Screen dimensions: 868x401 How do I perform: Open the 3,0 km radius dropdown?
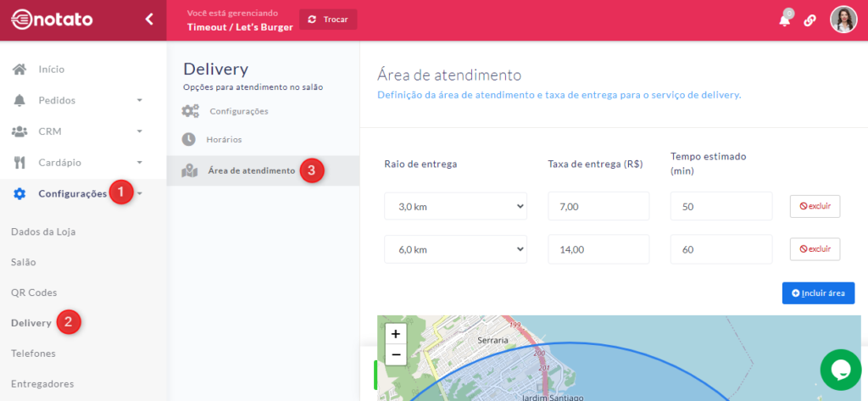point(455,206)
